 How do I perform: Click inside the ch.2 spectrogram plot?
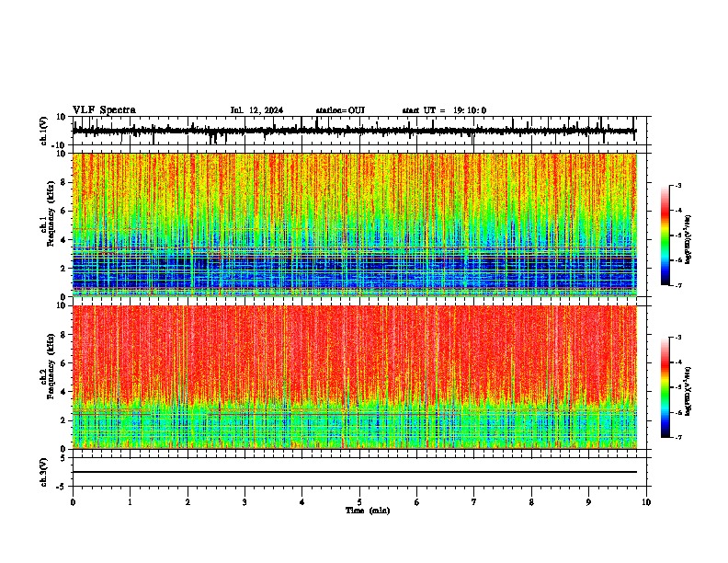coord(354,377)
